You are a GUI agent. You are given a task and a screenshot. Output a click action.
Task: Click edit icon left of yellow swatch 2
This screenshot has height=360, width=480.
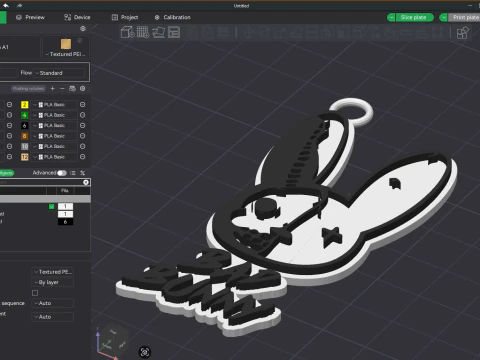10,105
